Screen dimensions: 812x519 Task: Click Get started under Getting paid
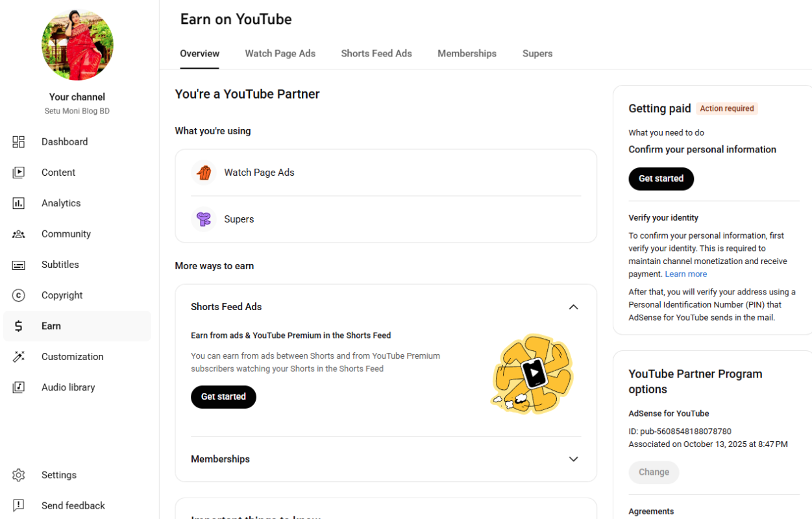point(661,178)
